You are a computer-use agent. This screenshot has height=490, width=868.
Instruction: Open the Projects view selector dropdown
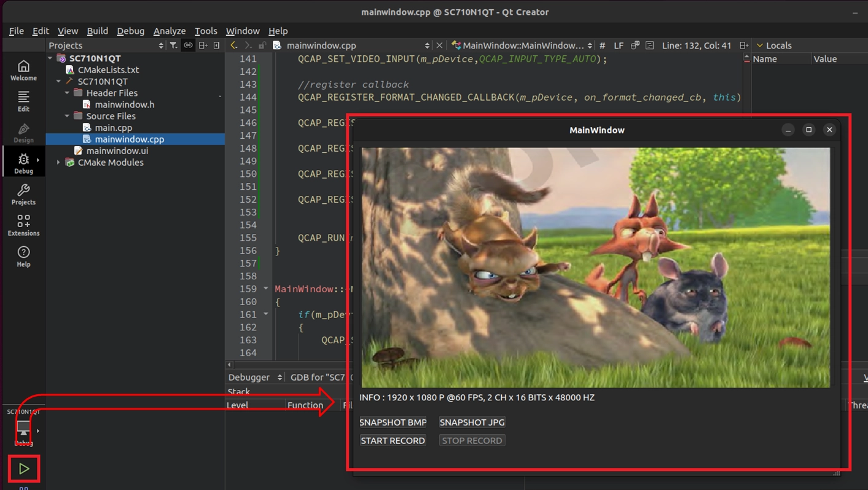click(106, 45)
